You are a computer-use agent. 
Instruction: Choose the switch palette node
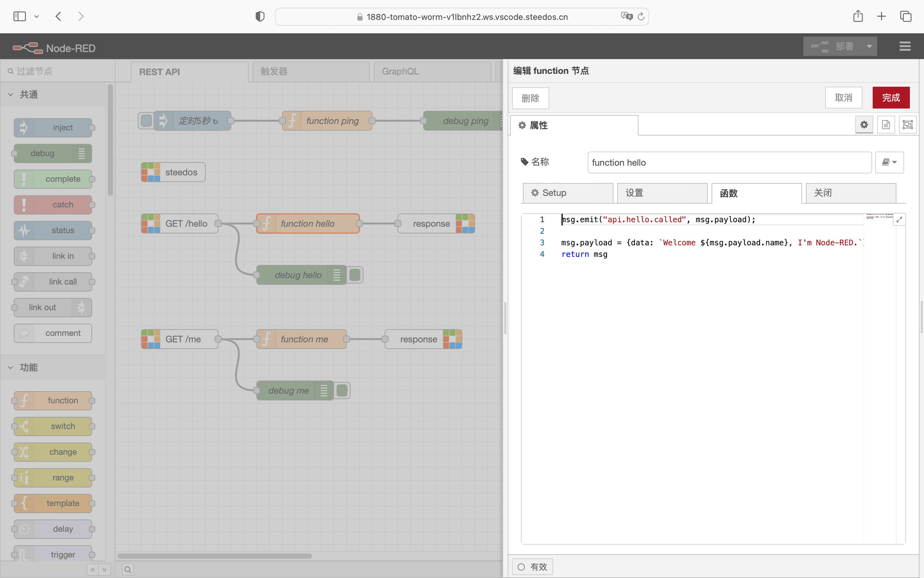coord(53,426)
